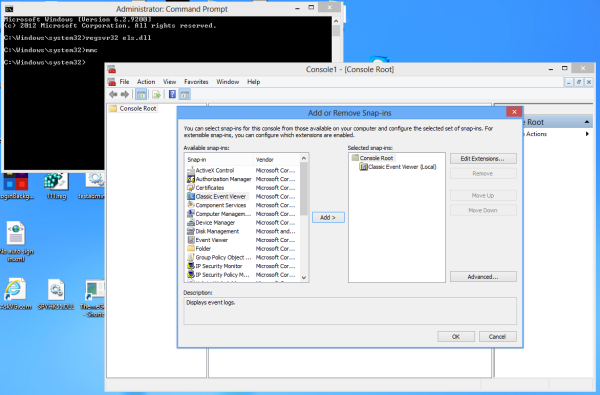
Task: Open the Favorites menu
Action: (196, 82)
